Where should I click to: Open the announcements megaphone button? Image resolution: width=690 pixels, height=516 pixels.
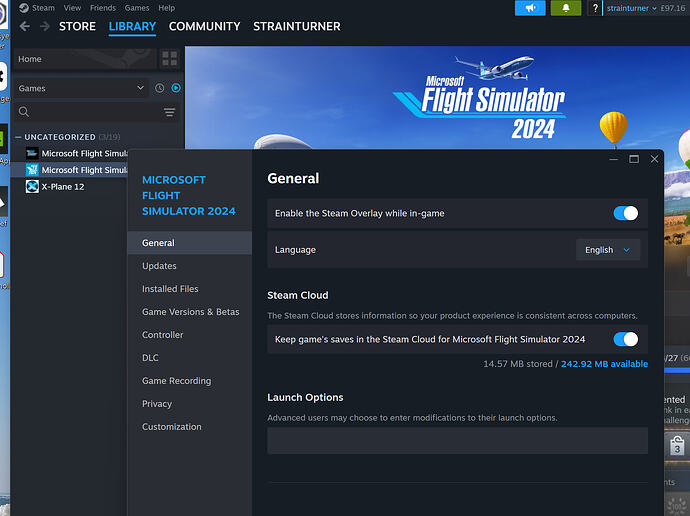pos(530,8)
